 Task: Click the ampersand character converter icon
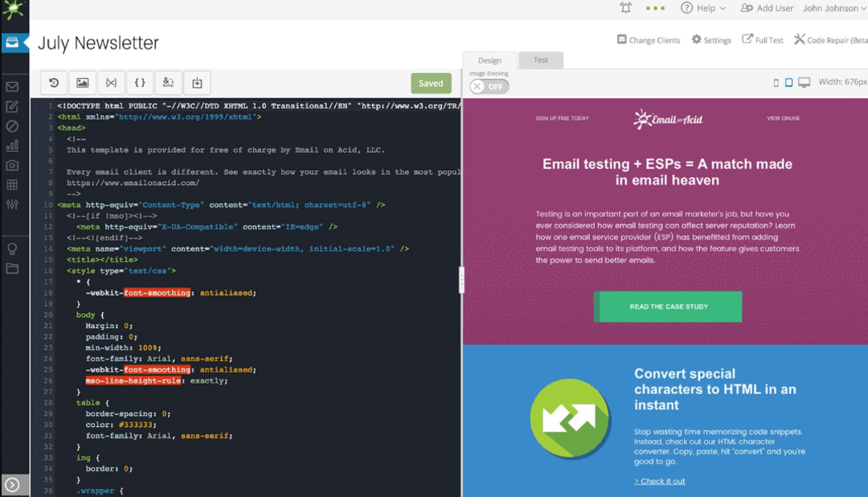(x=168, y=82)
